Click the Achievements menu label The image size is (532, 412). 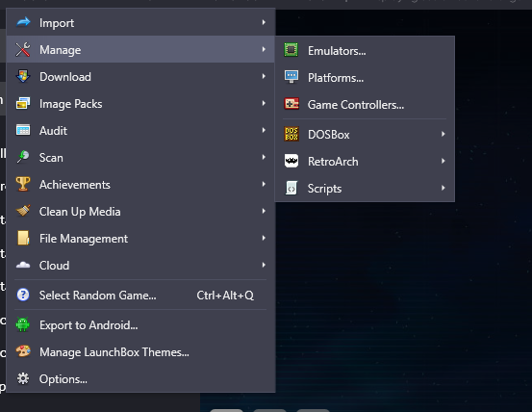[x=75, y=184]
